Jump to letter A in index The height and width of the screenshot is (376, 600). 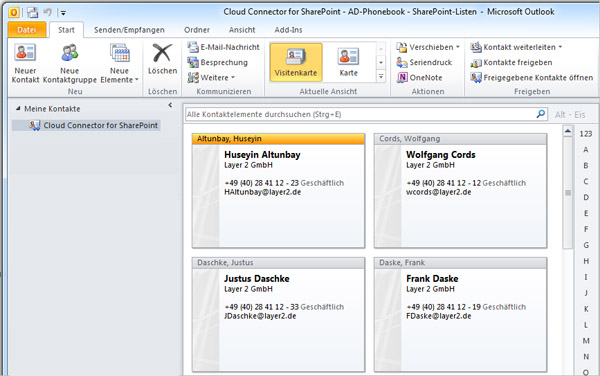pos(585,150)
